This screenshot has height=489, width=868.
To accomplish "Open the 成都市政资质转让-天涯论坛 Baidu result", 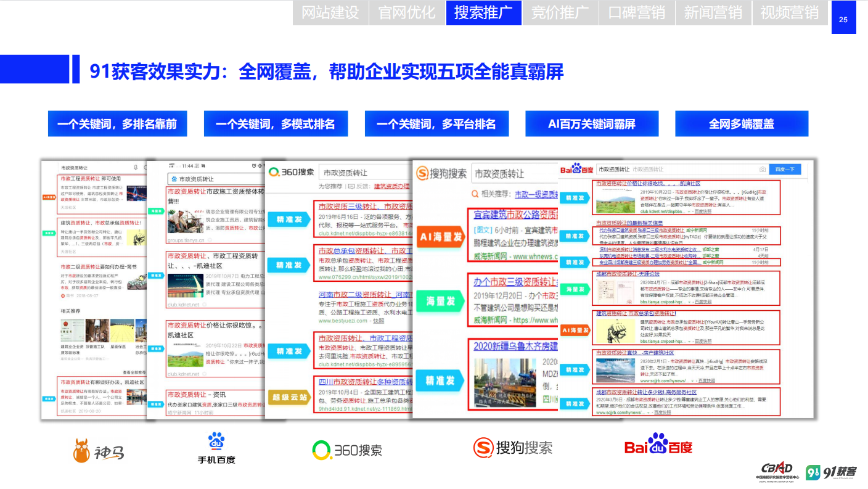I will (627, 274).
